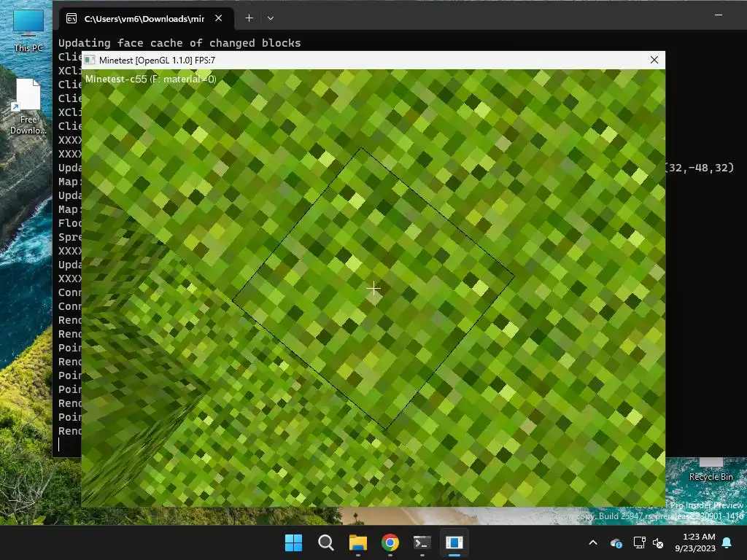Viewport: 747px width, 560px height.
Task: Show hidden system tray icons
Action: tap(593, 542)
